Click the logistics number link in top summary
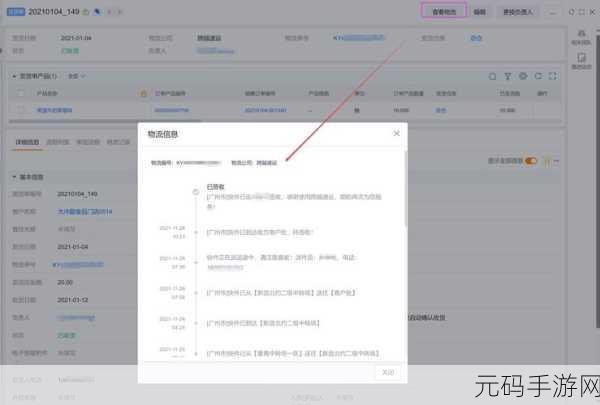This screenshot has width=600, height=405. click(x=359, y=38)
